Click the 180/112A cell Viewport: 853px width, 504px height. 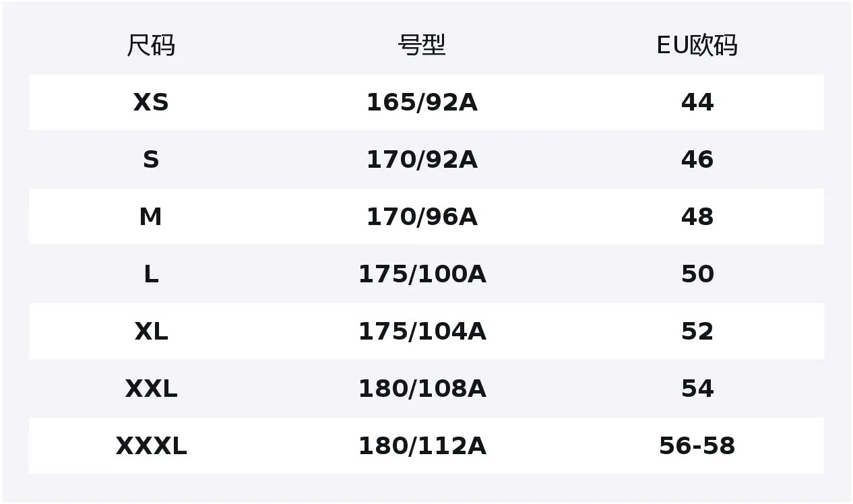(x=422, y=446)
